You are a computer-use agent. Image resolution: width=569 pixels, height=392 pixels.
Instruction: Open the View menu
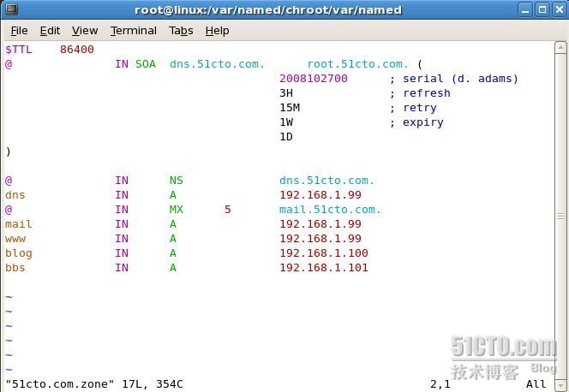click(x=85, y=31)
